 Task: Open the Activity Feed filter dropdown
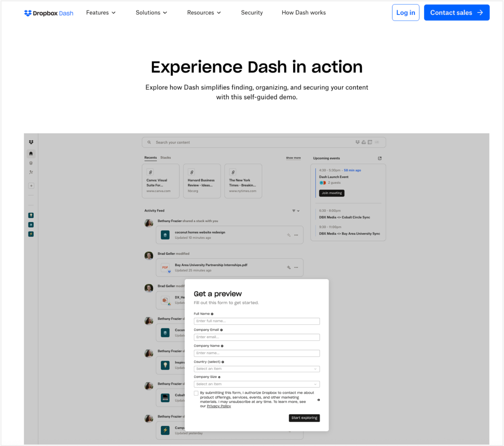(x=296, y=211)
